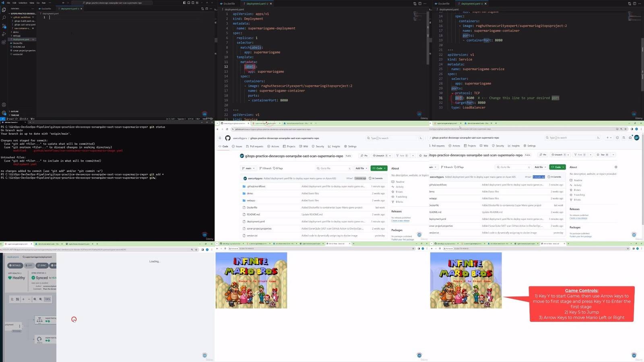This screenshot has width=644, height=362.
Task: Toggle secondary sidebar in top-left VS Code
Action: [x=193, y=3]
